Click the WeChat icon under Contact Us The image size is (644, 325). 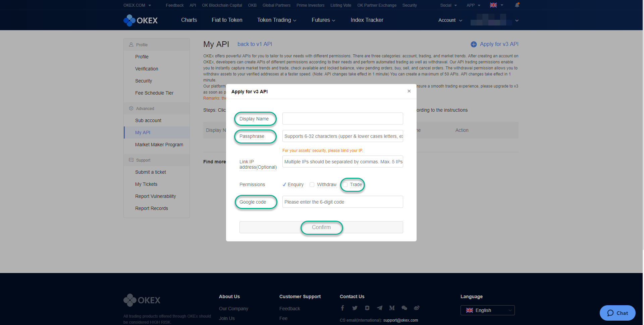404,308
